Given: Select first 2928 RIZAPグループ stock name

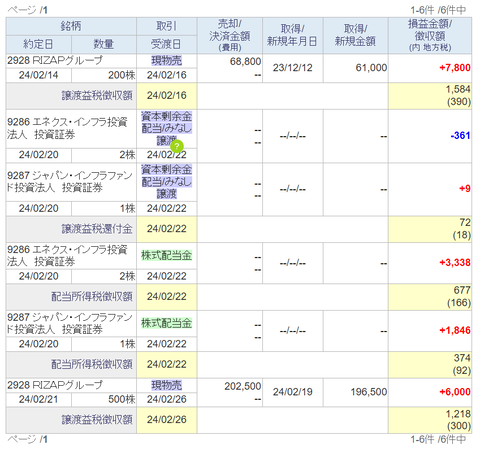Looking at the screenshot, I should click(55, 61).
